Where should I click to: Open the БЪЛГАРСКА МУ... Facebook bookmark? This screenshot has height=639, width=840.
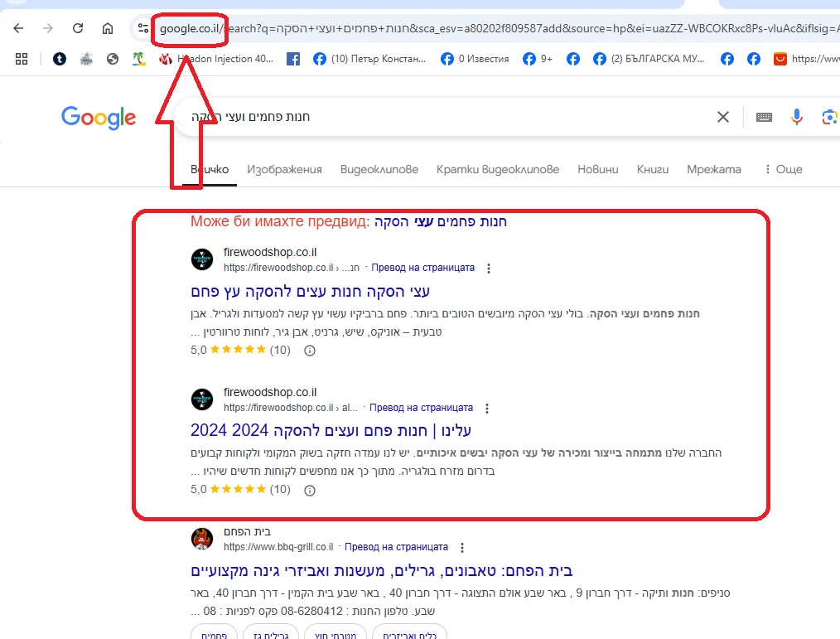(649, 59)
